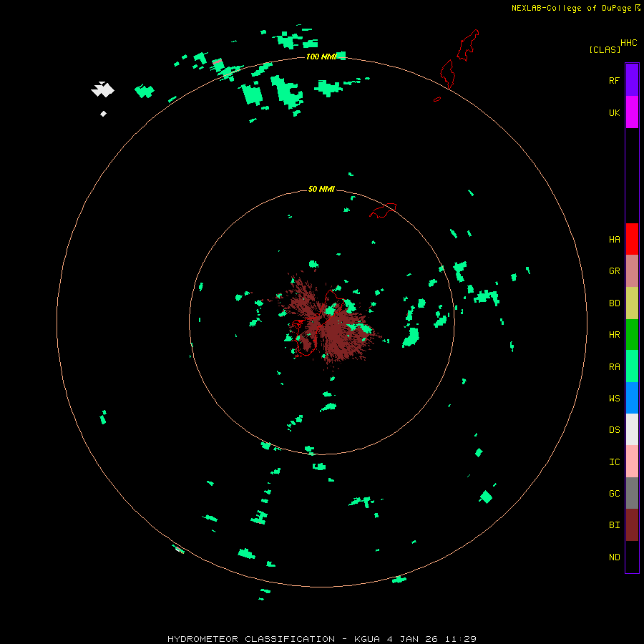Click the WS legend label

[x=614, y=399]
